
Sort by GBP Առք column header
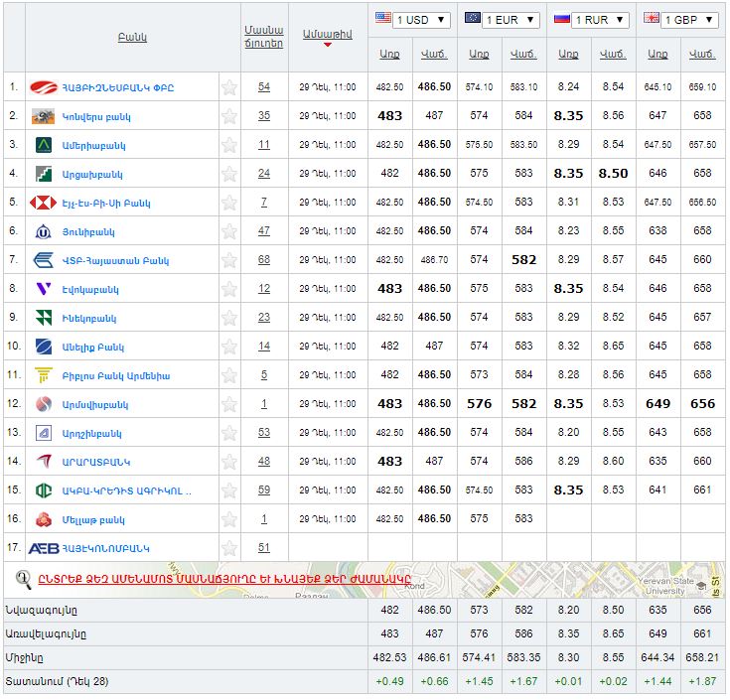(x=657, y=54)
